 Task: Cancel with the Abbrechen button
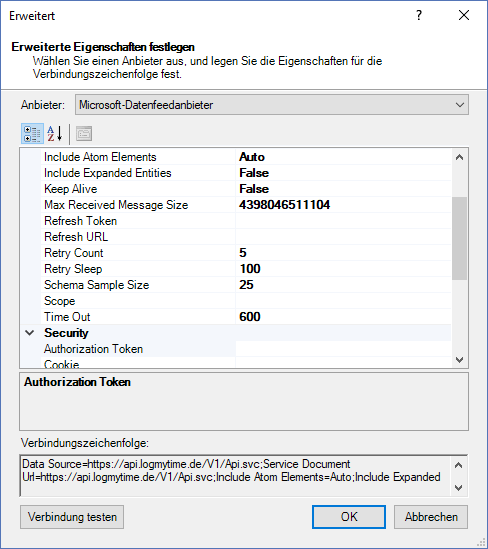point(431,517)
